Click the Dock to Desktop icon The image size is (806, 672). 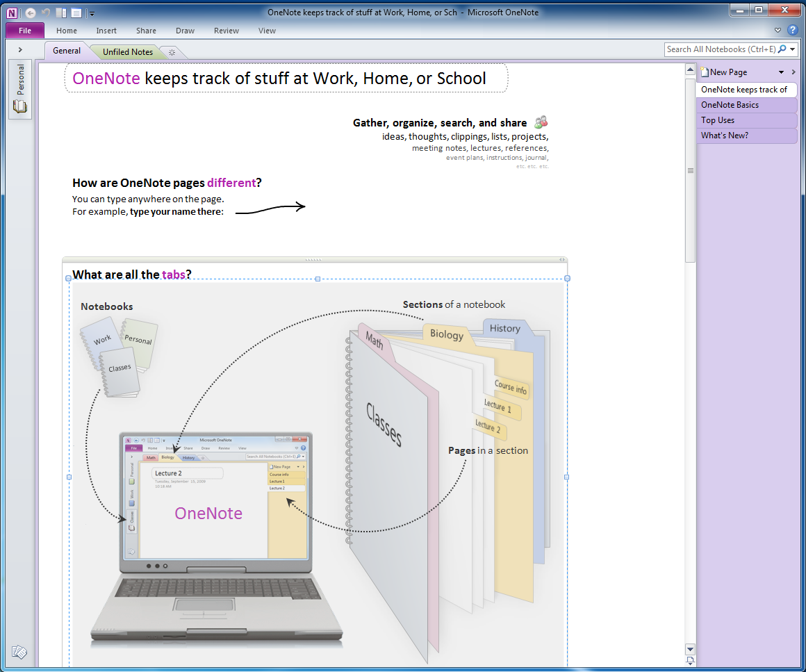pos(61,13)
